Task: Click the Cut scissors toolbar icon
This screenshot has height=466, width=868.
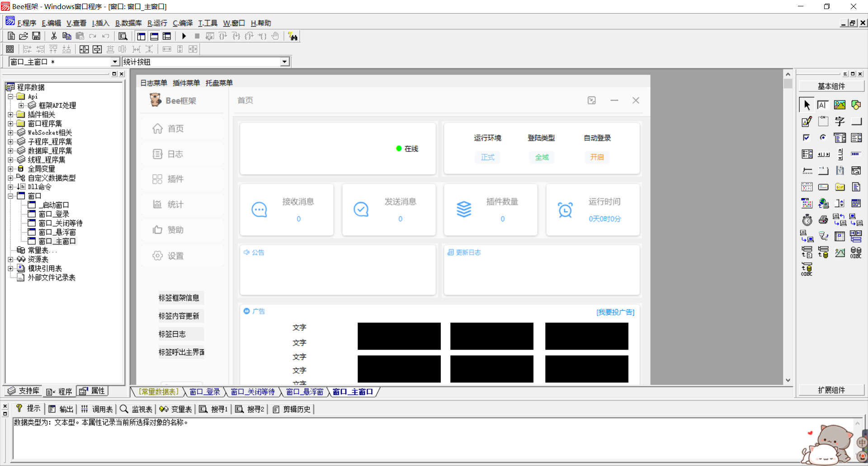Action: (x=54, y=36)
